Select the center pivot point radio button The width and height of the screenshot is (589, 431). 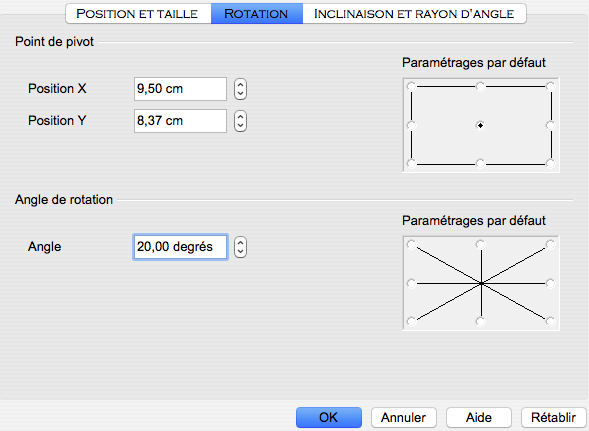(x=480, y=125)
